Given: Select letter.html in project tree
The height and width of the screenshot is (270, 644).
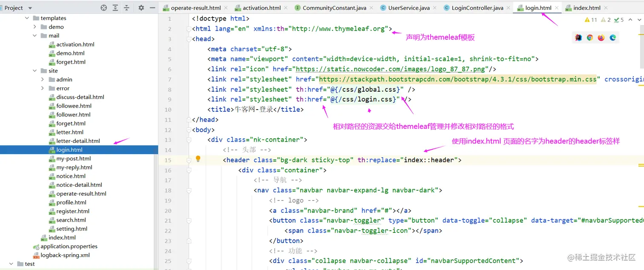Looking at the screenshot, I should click(x=70, y=132).
